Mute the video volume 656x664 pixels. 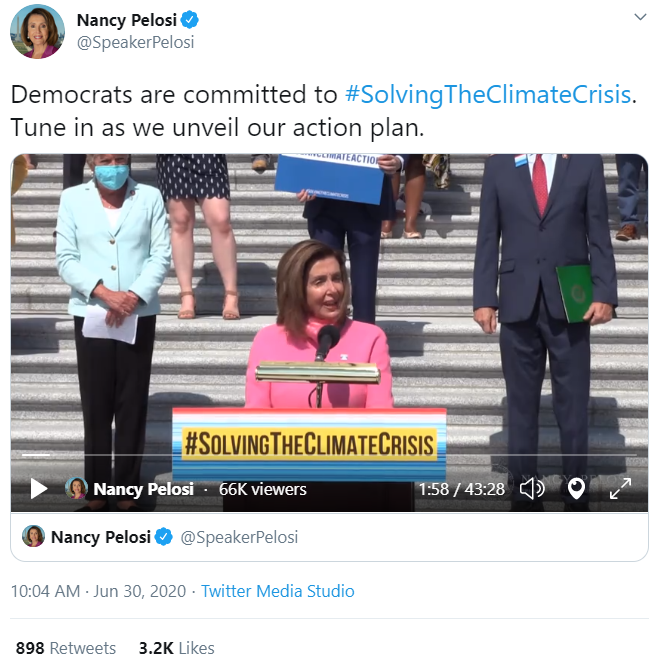pyautogui.click(x=532, y=489)
